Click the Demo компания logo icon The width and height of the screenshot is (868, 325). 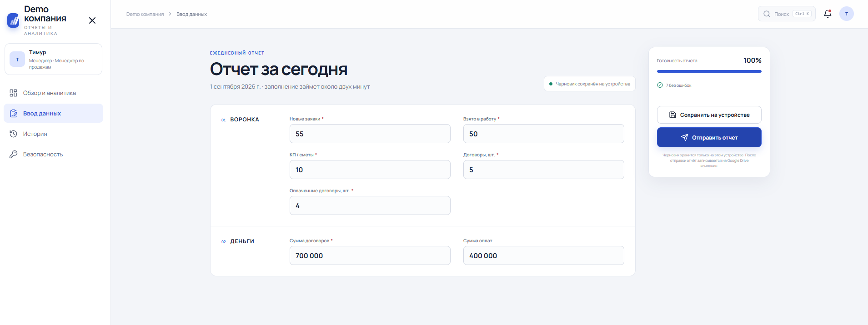point(14,20)
